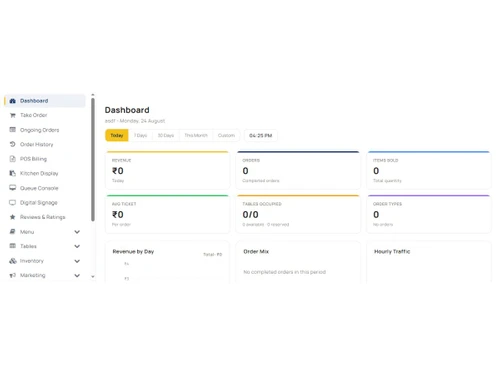The image size is (500, 375).
Task: Open Reviews & Ratings page
Action: click(44, 217)
